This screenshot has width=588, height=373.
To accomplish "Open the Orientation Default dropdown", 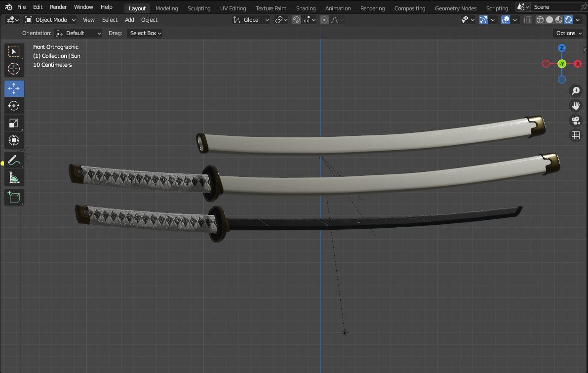I will pos(78,33).
